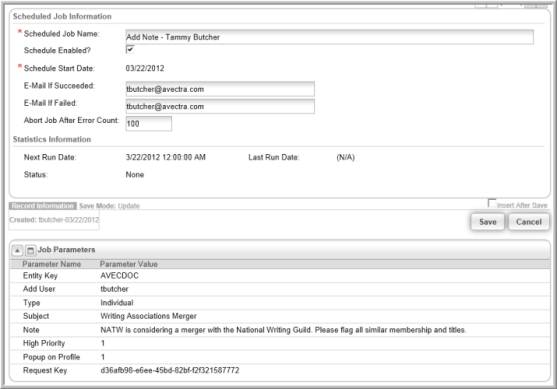Click the Status value None
Screen dimensions: 557x389
pyautogui.click(x=135, y=174)
